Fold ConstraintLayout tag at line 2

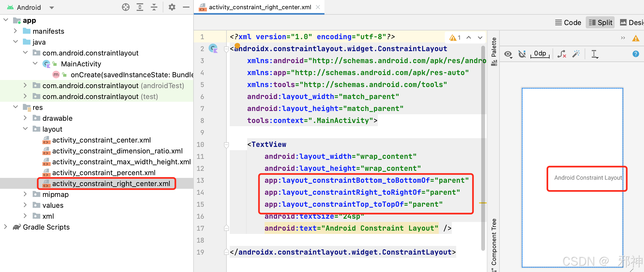pyautogui.click(x=226, y=49)
